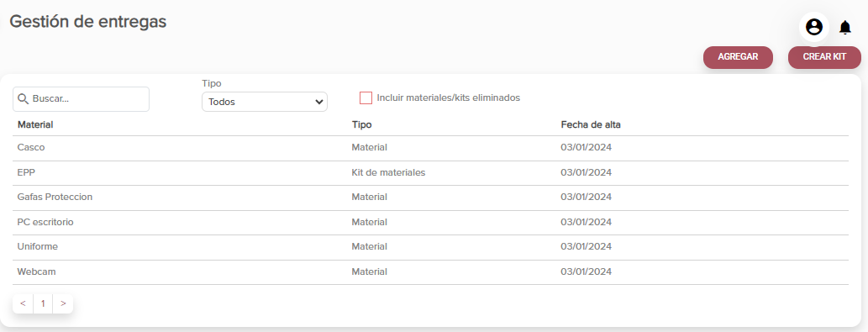Sort by Tipo column header
Viewport: 868px width, 332px height.
pyautogui.click(x=361, y=124)
